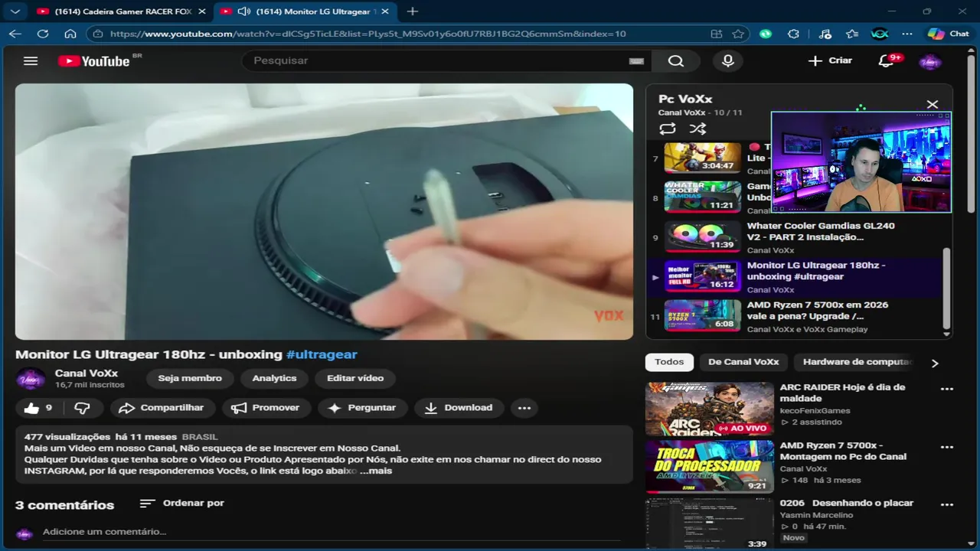Open more actions ellipsis below video
This screenshot has width=980, height=551.
(x=524, y=408)
